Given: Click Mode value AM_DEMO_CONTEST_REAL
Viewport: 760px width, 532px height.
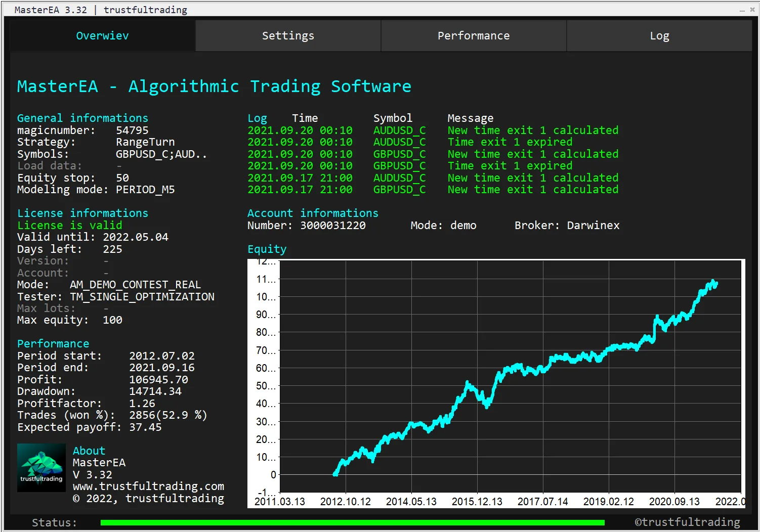Looking at the screenshot, I should click(135, 285).
